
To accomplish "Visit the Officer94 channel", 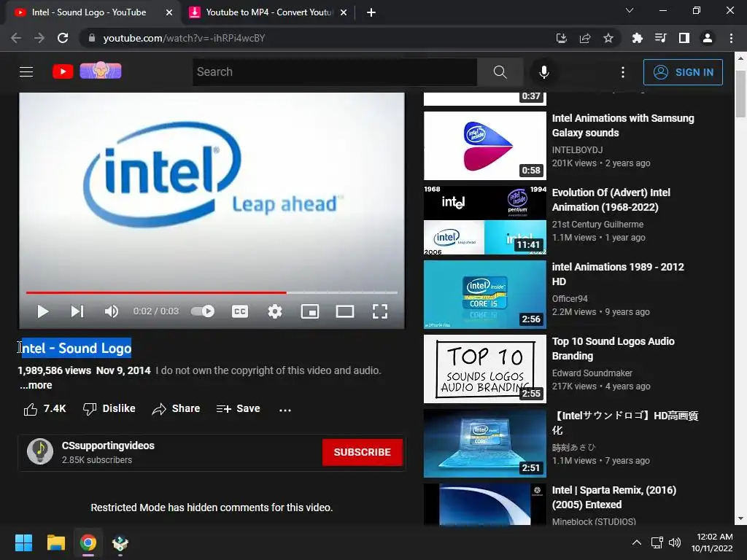I will (570, 298).
